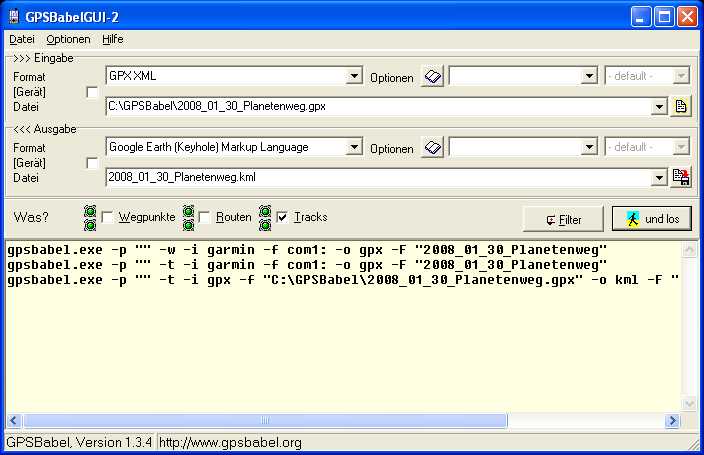This screenshot has height=455, width=704.
Task: Click the icon left of Routen checkbox
Action: pyautogui.click(x=188, y=217)
